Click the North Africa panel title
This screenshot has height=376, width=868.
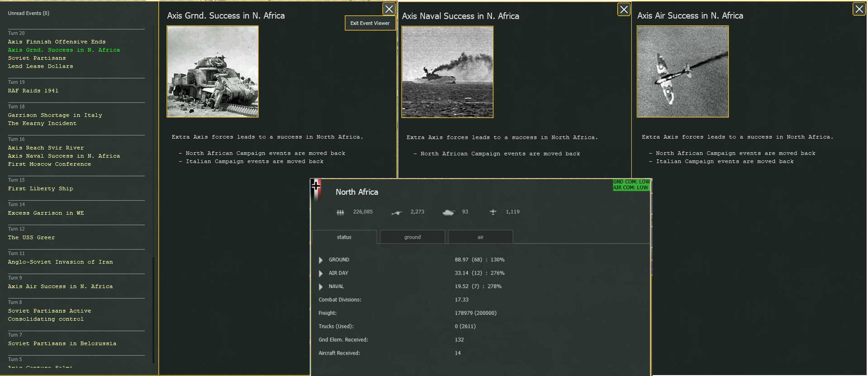point(357,192)
